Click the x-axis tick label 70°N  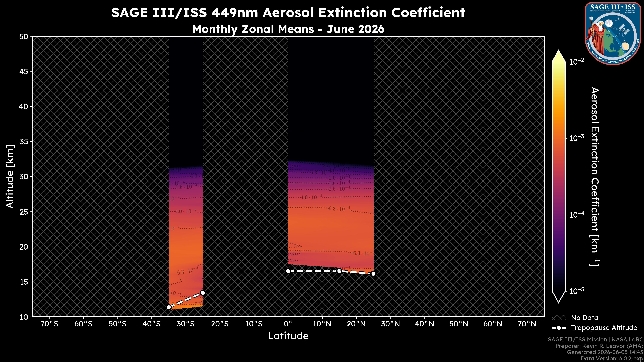point(527,324)
